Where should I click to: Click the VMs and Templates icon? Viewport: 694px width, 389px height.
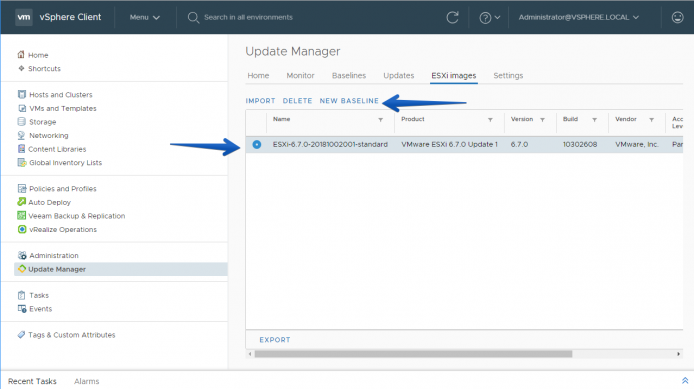point(22,108)
